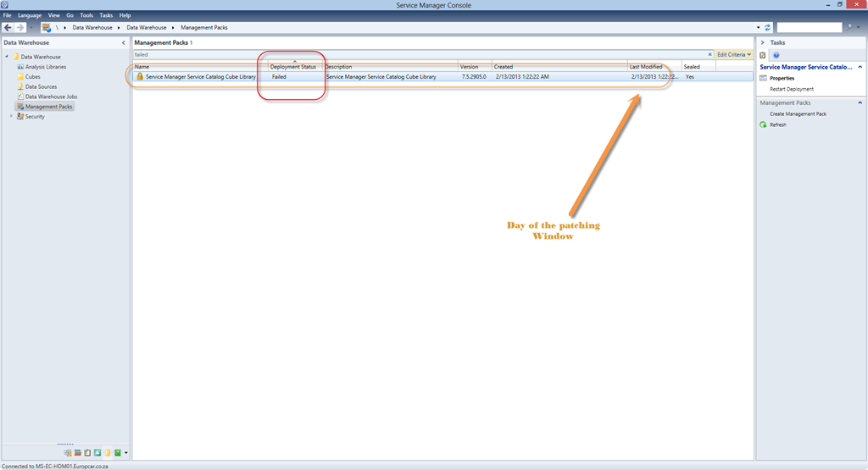Expand the Security tree node

pyautogui.click(x=11, y=117)
